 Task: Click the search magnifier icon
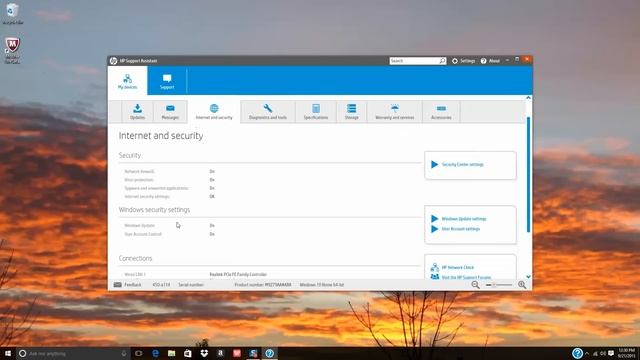(x=442, y=61)
